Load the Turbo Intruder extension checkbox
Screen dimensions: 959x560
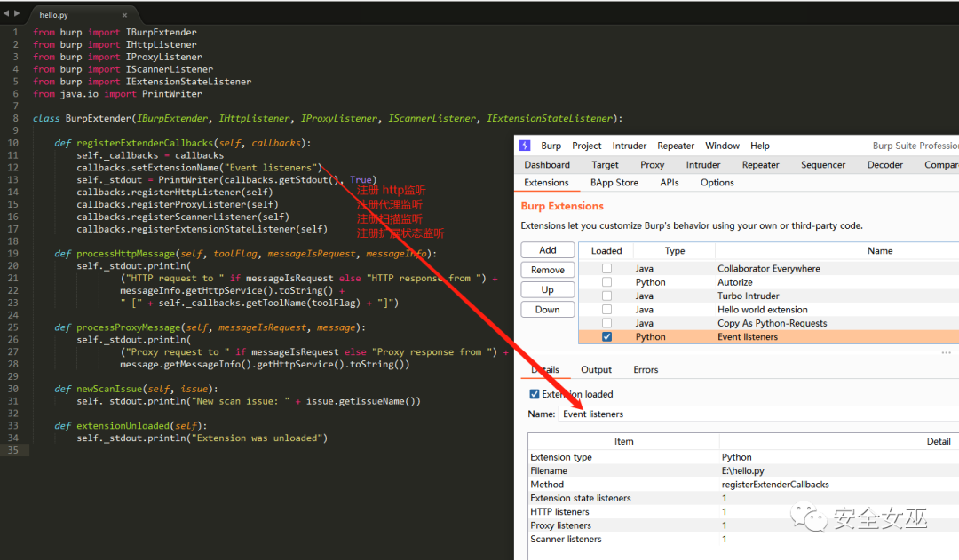coord(606,296)
